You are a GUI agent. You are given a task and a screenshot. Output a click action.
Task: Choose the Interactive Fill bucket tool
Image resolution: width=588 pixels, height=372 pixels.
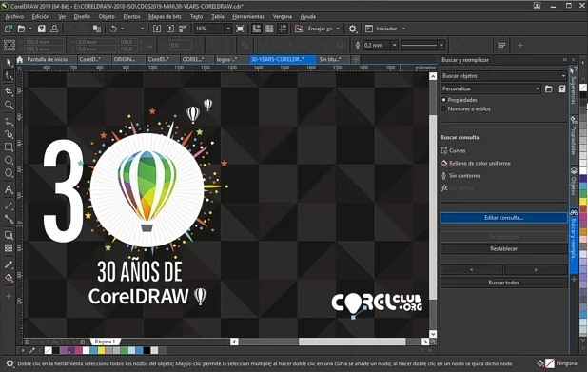coord(9,278)
